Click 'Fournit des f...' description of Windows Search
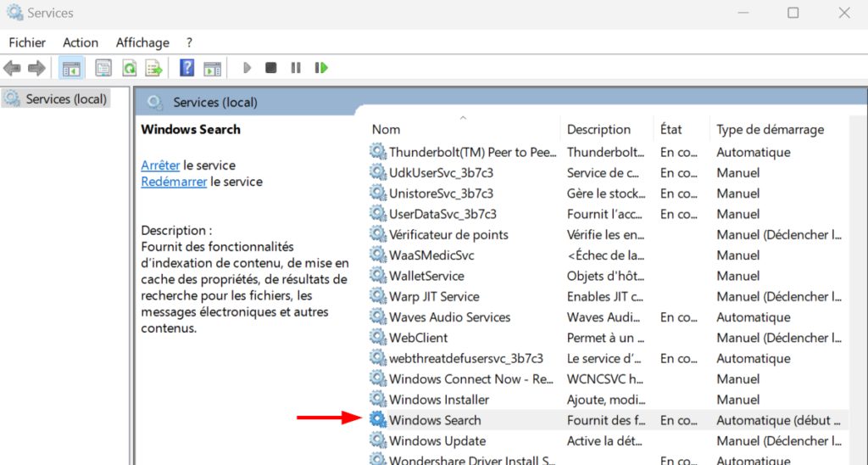Viewport: 868px width, 465px height. tap(606, 420)
